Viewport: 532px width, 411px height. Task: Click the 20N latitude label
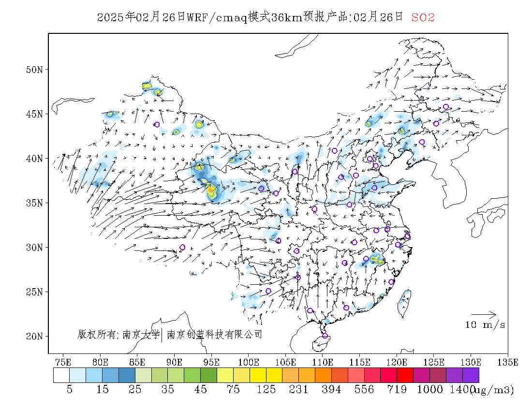[35, 337]
